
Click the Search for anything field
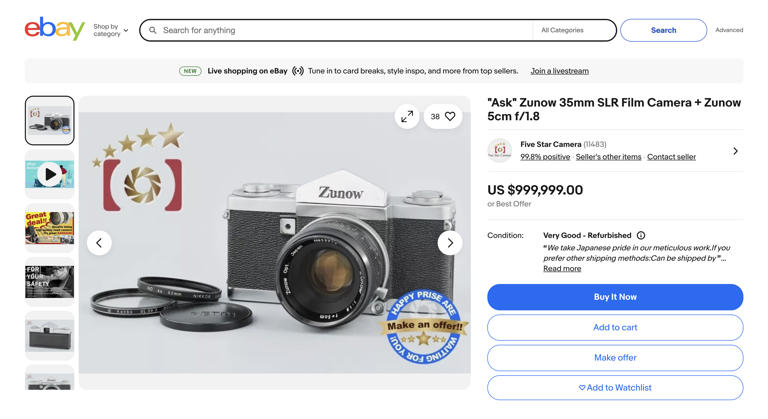coord(340,30)
